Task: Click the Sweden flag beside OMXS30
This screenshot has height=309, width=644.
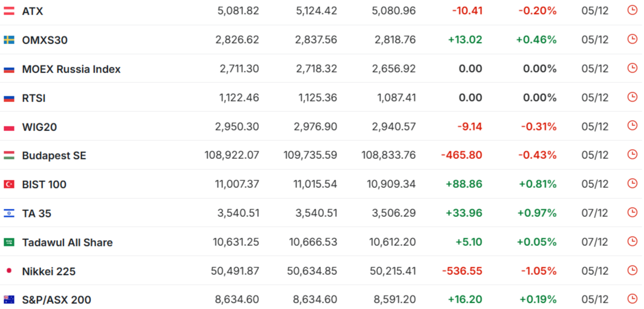Action: click(x=9, y=40)
